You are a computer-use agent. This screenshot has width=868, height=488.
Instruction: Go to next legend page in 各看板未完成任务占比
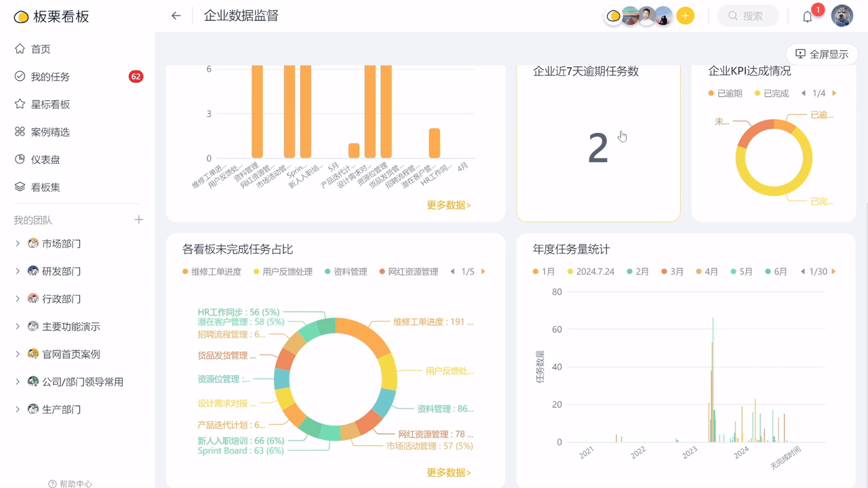[484, 272]
